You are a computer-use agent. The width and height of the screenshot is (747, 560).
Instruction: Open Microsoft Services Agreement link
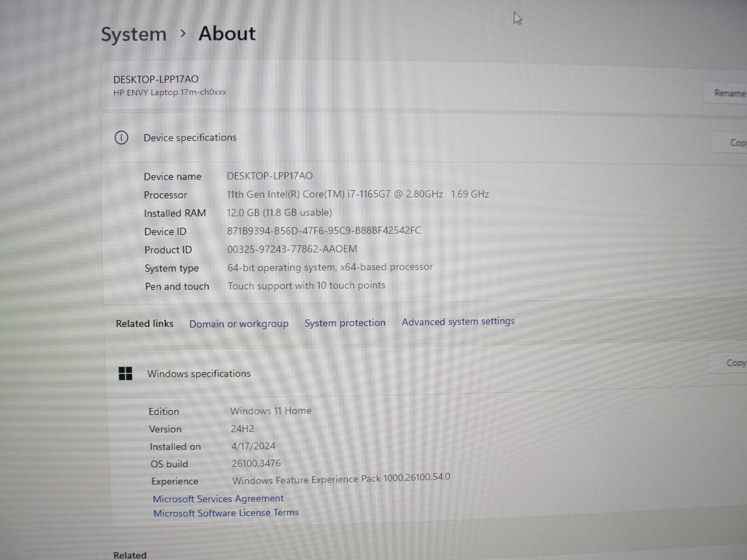(x=218, y=498)
